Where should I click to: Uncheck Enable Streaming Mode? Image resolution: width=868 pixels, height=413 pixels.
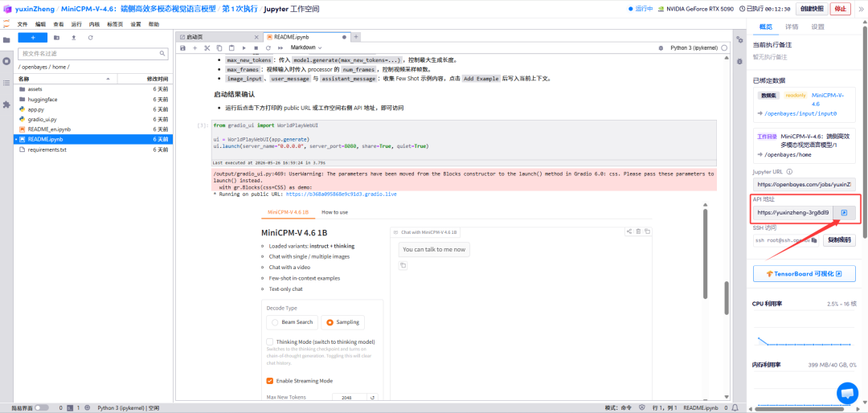point(269,381)
